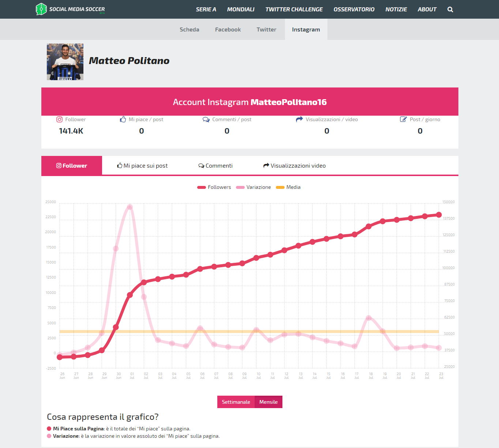
Task: Switch to the Scheda tab
Action: [190, 29]
